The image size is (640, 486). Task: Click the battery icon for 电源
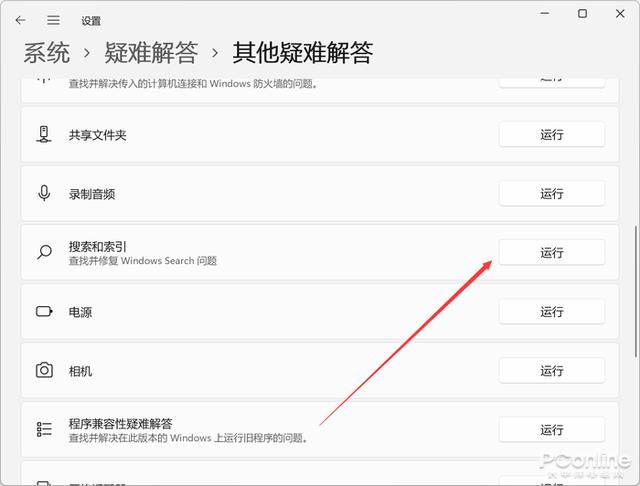[x=44, y=312]
